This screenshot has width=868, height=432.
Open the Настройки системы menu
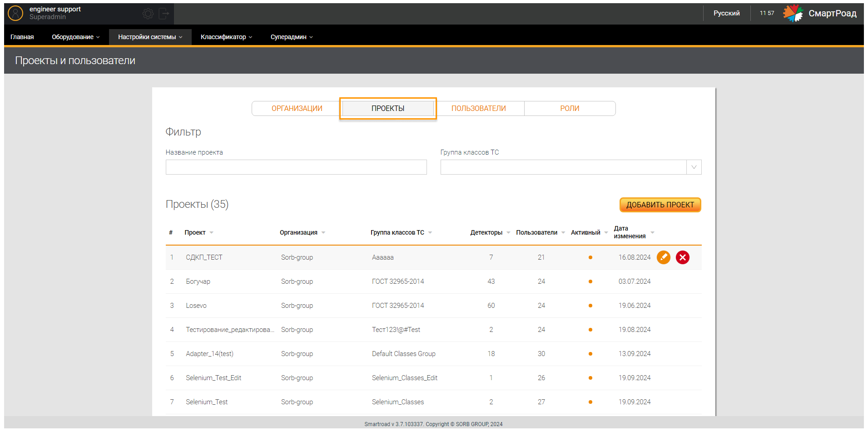pos(150,37)
